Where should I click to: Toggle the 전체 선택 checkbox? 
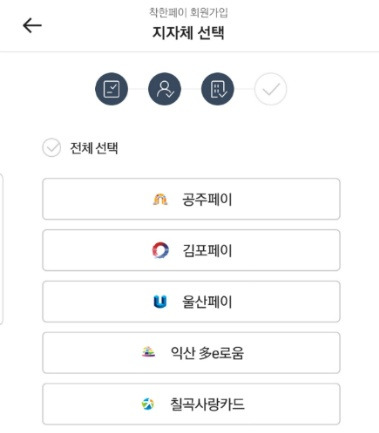pyautogui.click(x=51, y=148)
